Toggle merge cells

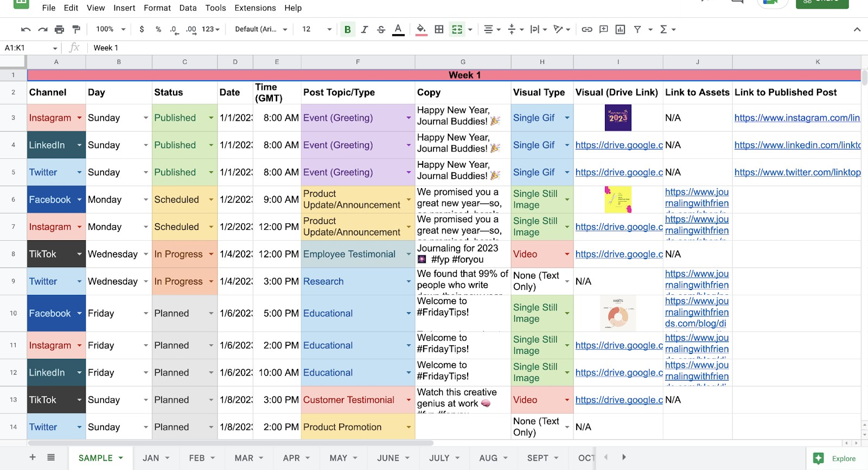point(457,29)
